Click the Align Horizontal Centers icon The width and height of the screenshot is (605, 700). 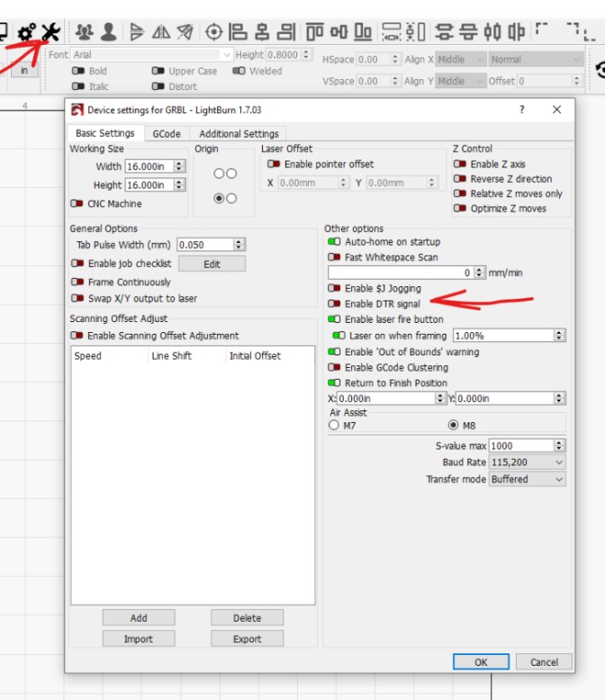[x=262, y=32]
